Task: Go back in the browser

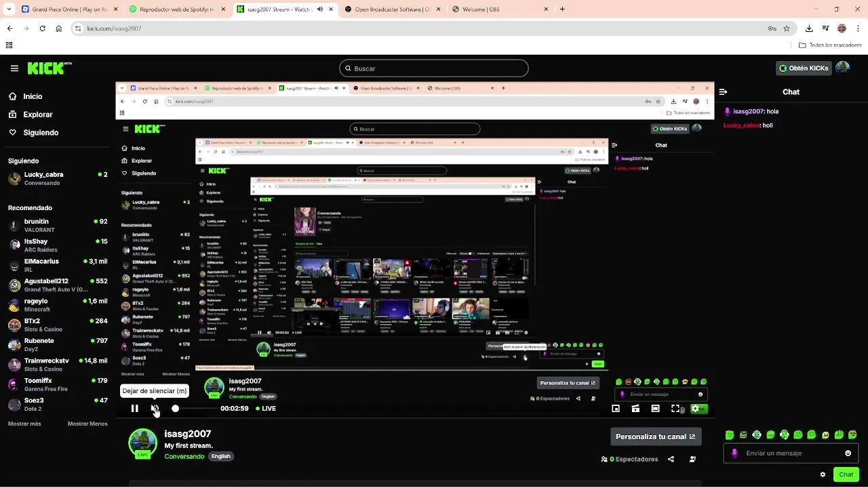Action: coord(9,28)
